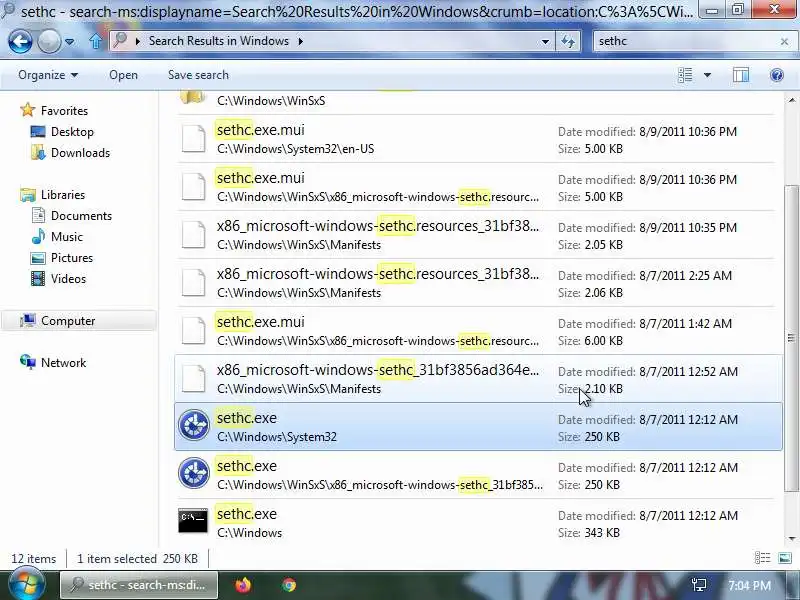Click scroll up arrow of results list
Screen dimensions: 800x600
(791, 100)
